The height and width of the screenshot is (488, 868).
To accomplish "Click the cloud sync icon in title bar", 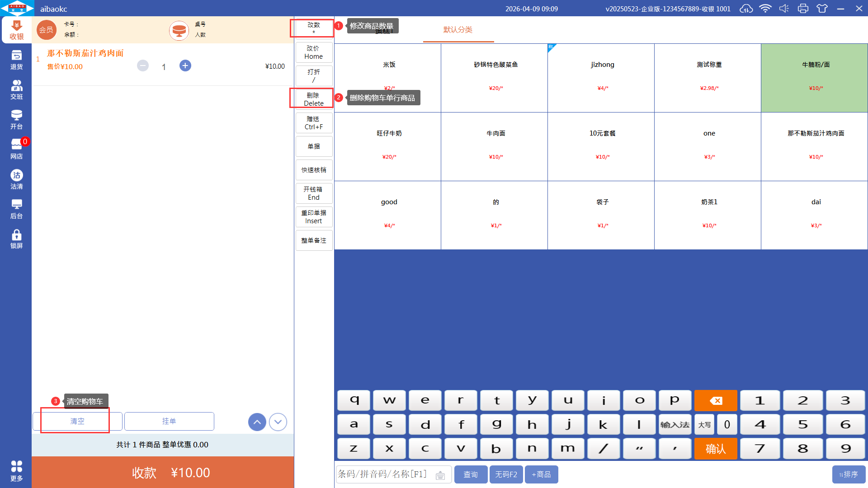I will 746,9.
